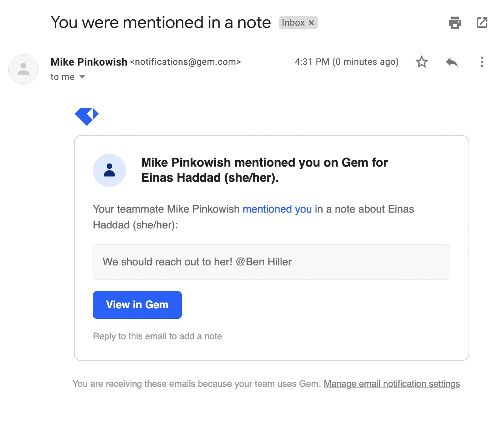The height and width of the screenshot is (438, 504).
Task: Click the note text mentioning @Ben Hiller
Action: (197, 262)
